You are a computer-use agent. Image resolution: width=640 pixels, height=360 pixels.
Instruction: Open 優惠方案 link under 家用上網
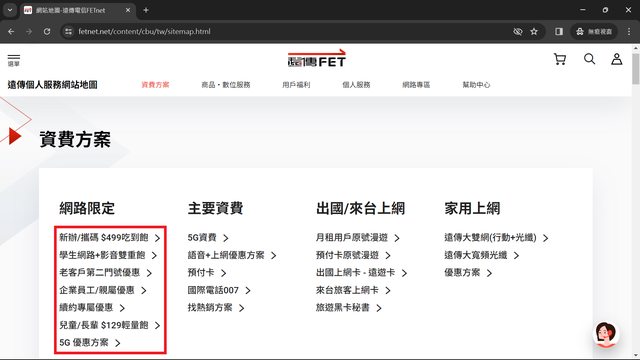click(468, 273)
